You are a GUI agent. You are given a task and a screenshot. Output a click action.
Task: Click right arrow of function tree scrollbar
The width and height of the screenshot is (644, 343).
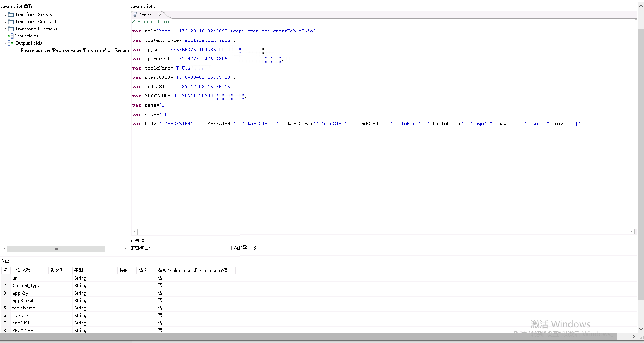(126, 249)
